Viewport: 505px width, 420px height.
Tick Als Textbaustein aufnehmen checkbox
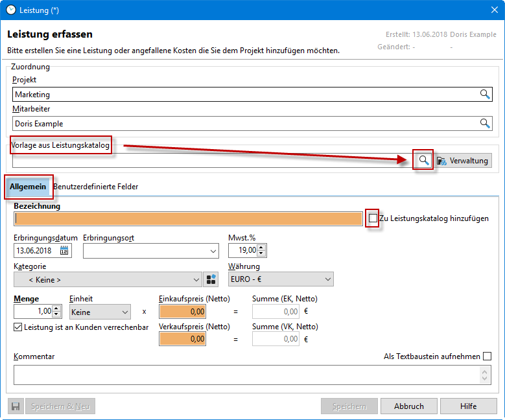point(487,356)
